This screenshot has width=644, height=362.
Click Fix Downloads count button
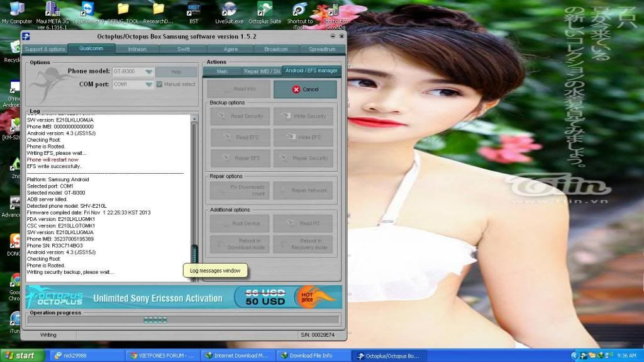[x=240, y=191]
